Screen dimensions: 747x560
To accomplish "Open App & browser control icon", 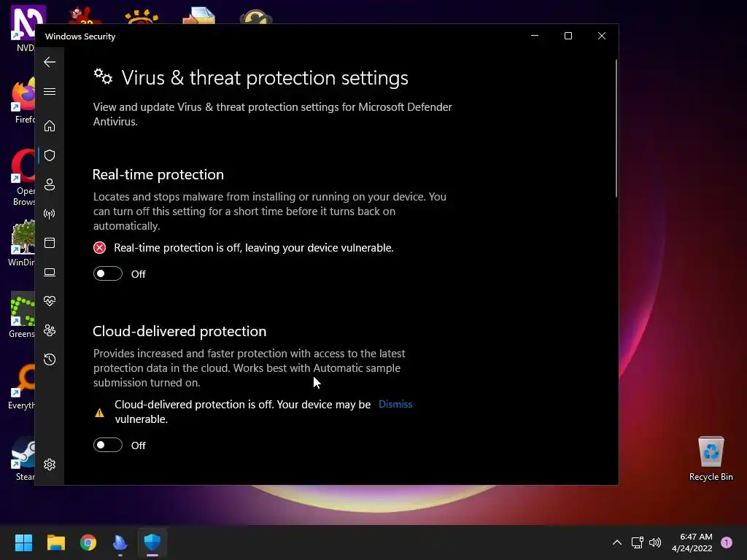I will point(50,243).
